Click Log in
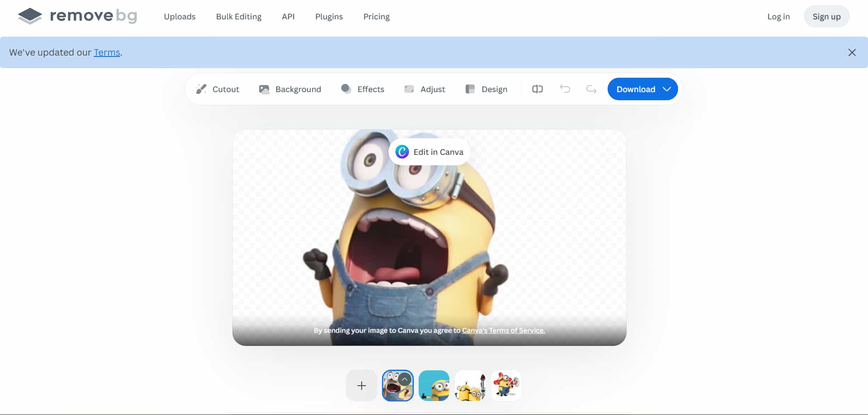Viewport: 868px width, 415px height. [778, 17]
